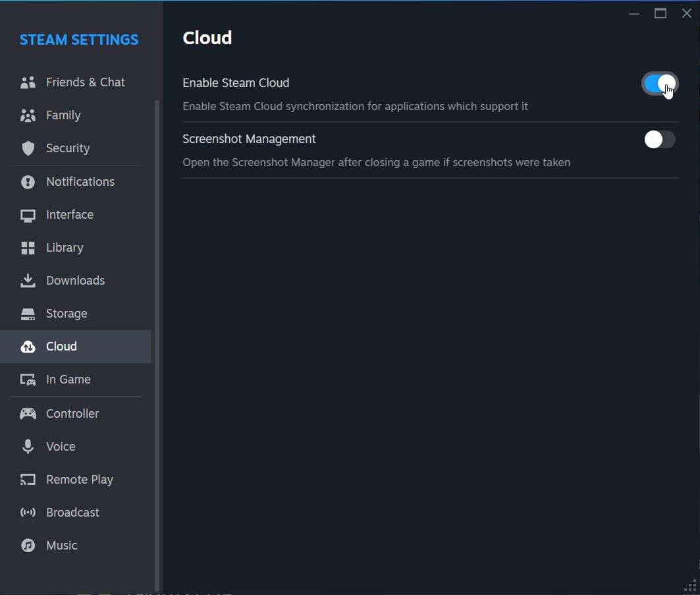Open the Storage settings page
This screenshot has width=700, height=595.
(76, 314)
